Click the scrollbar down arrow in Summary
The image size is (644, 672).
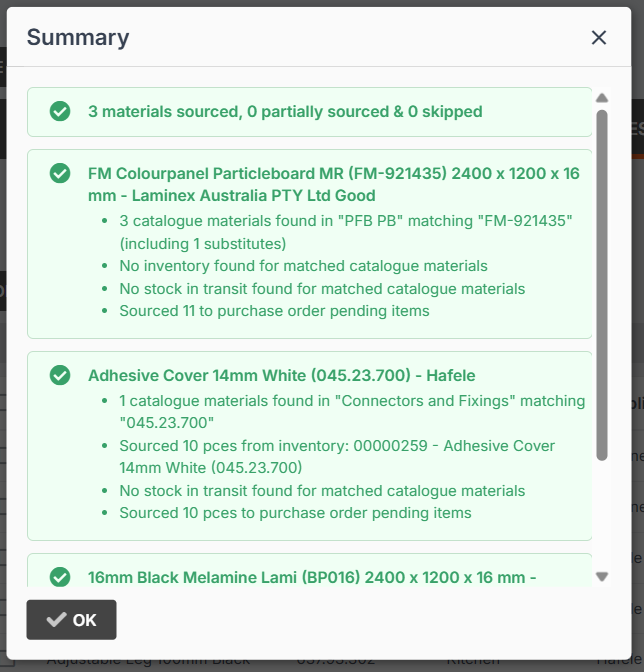coord(602,577)
